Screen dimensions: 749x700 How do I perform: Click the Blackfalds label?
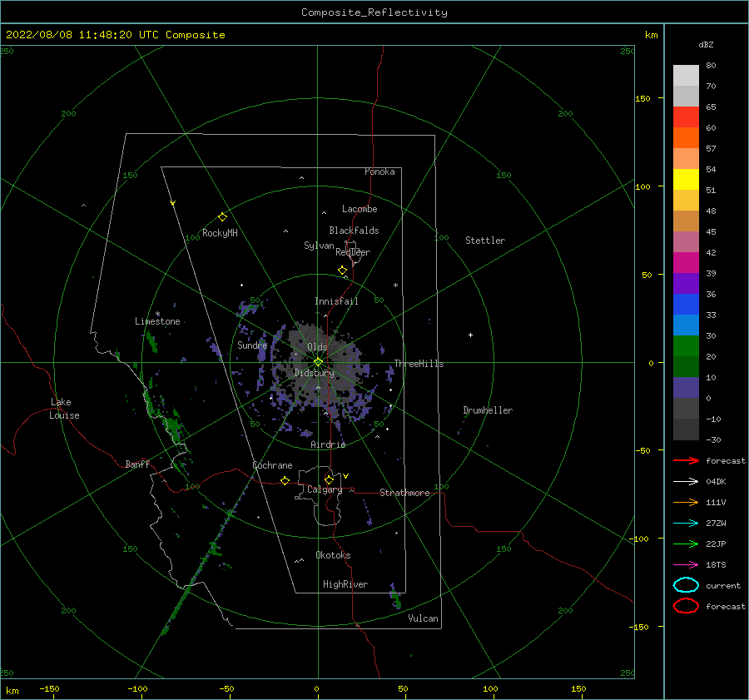354,231
